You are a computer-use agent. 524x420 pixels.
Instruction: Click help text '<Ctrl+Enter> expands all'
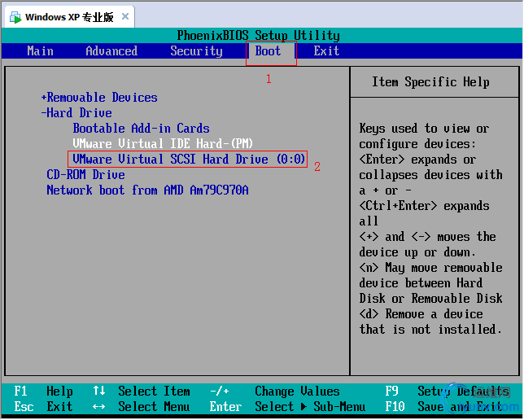425,213
